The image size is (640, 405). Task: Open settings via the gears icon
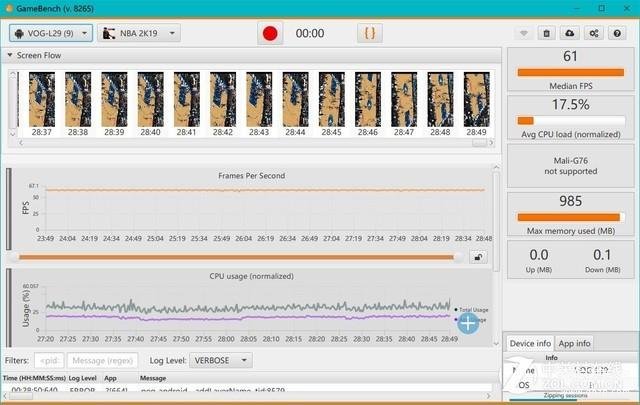pos(594,33)
